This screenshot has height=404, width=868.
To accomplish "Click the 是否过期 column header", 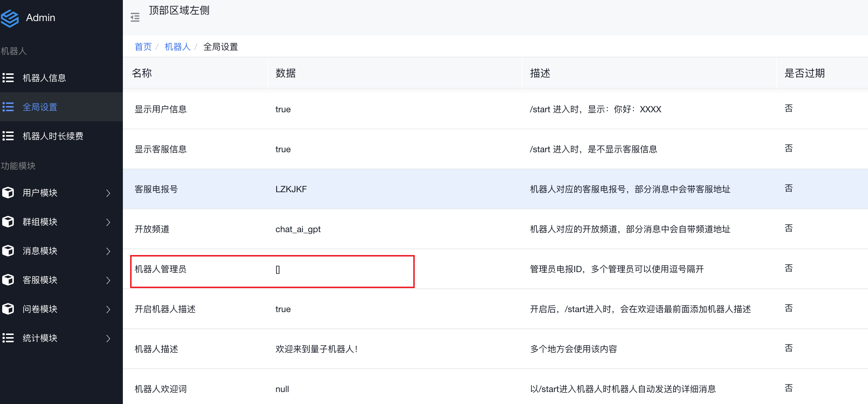I will [804, 73].
